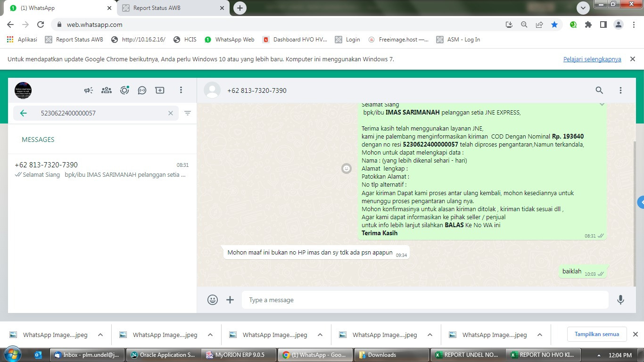Expand the first WhatsApp Image download options
This screenshot has height=362, width=644.
tap(100, 335)
